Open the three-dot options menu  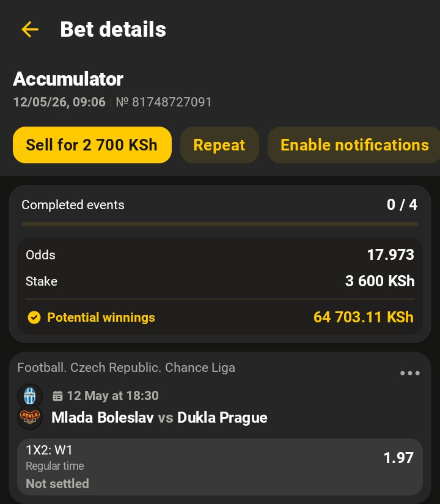tap(410, 373)
